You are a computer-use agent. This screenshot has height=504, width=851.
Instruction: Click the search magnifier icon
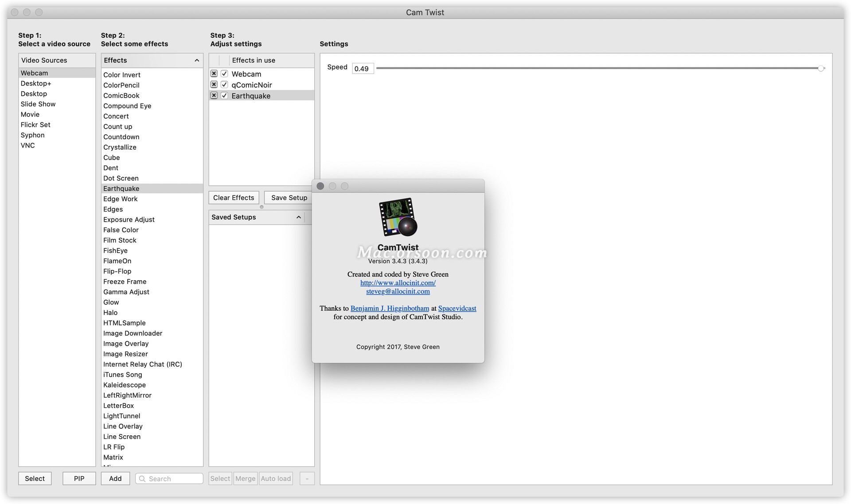(142, 479)
